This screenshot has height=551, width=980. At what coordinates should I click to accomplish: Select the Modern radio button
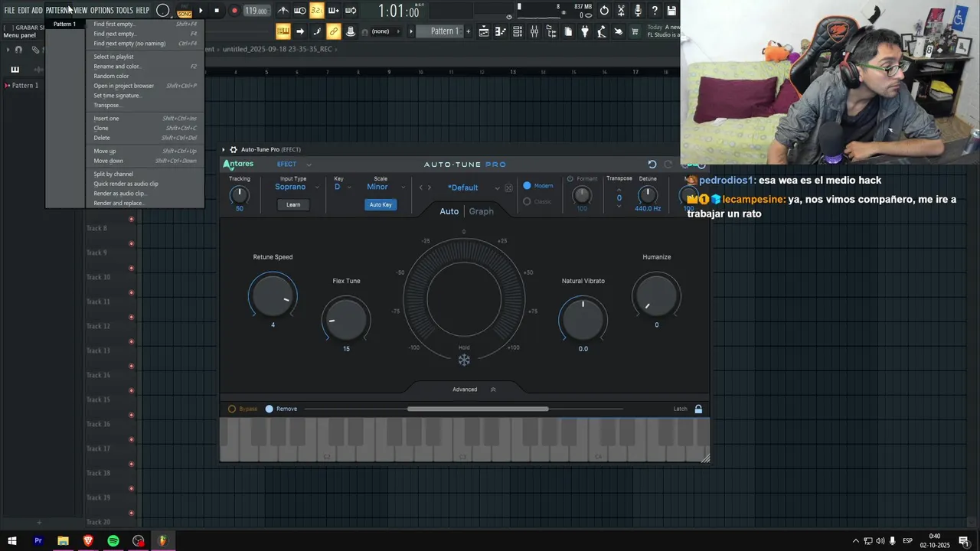[x=527, y=186]
